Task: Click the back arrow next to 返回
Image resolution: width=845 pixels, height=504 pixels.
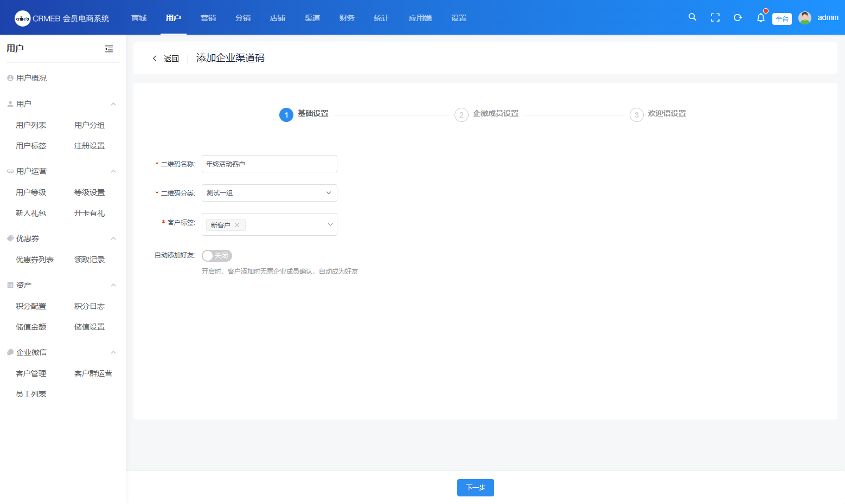Action: tap(155, 59)
